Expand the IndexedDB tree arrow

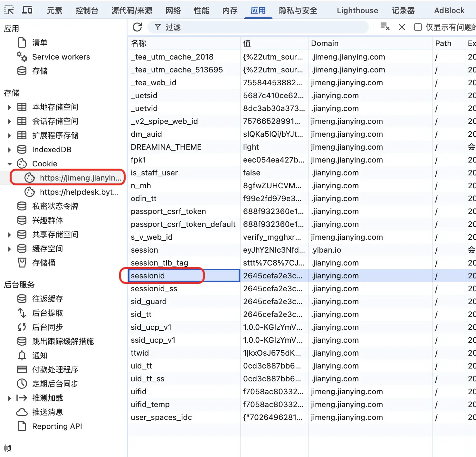(10, 150)
